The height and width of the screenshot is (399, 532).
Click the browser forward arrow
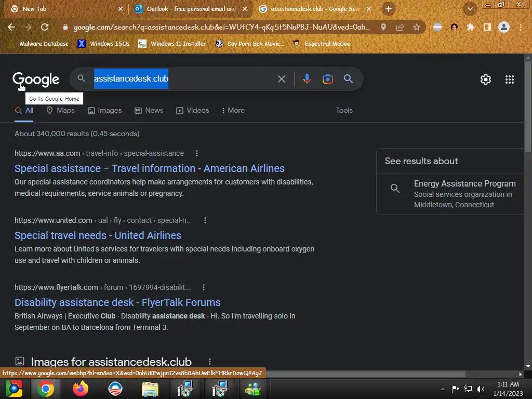(28, 27)
